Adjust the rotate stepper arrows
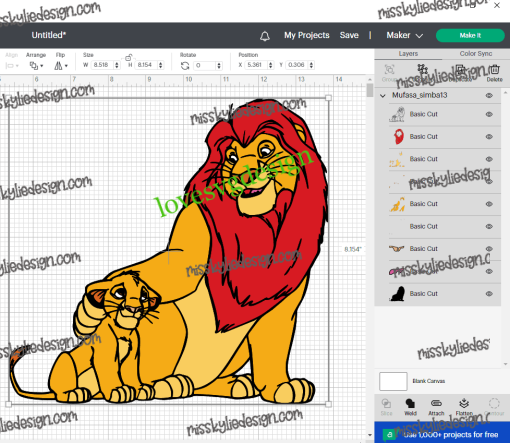Image resolution: width=510 pixels, height=443 pixels. pos(219,66)
